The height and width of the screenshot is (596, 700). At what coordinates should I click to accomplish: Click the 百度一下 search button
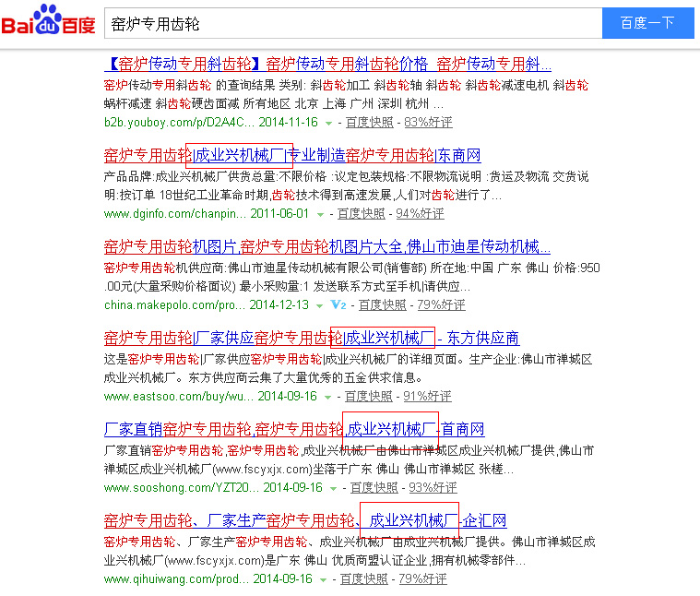pos(647,23)
